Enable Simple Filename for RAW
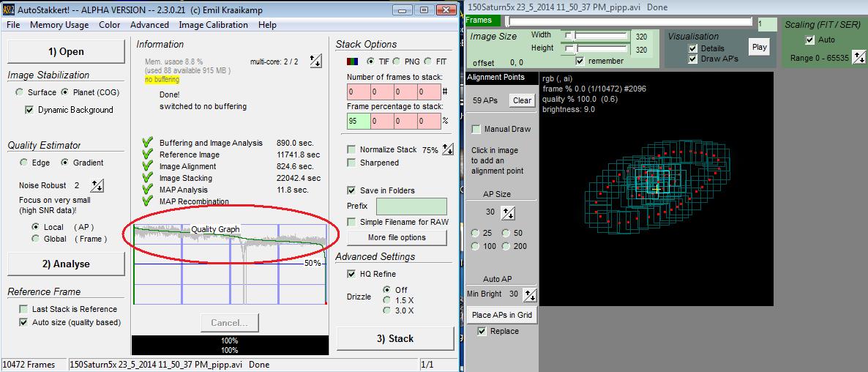The width and height of the screenshot is (868, 372). [x=351, y=222]
